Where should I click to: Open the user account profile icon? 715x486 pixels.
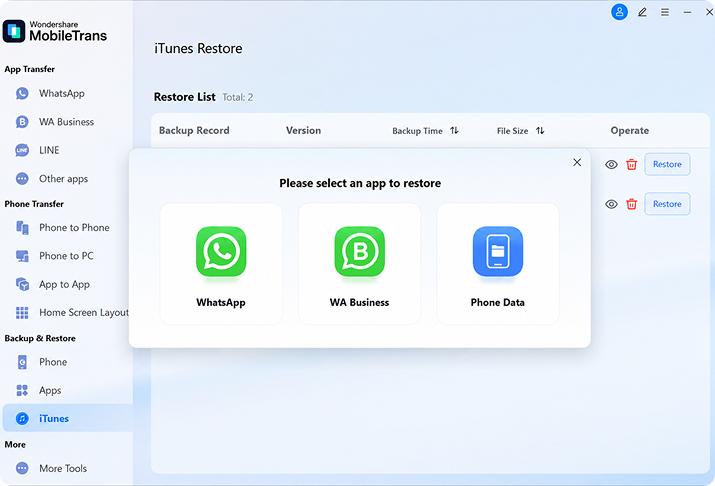[x=619, y=12]
